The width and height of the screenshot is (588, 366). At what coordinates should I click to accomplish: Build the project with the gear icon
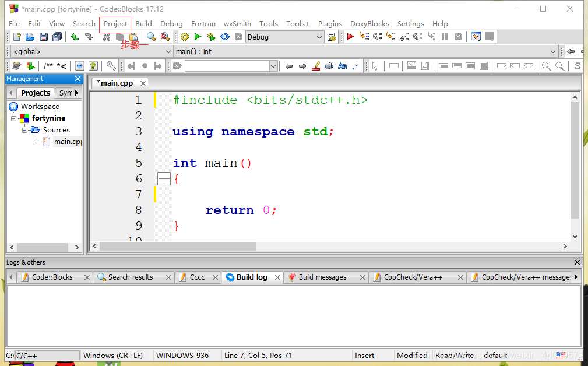click(185, 37)
